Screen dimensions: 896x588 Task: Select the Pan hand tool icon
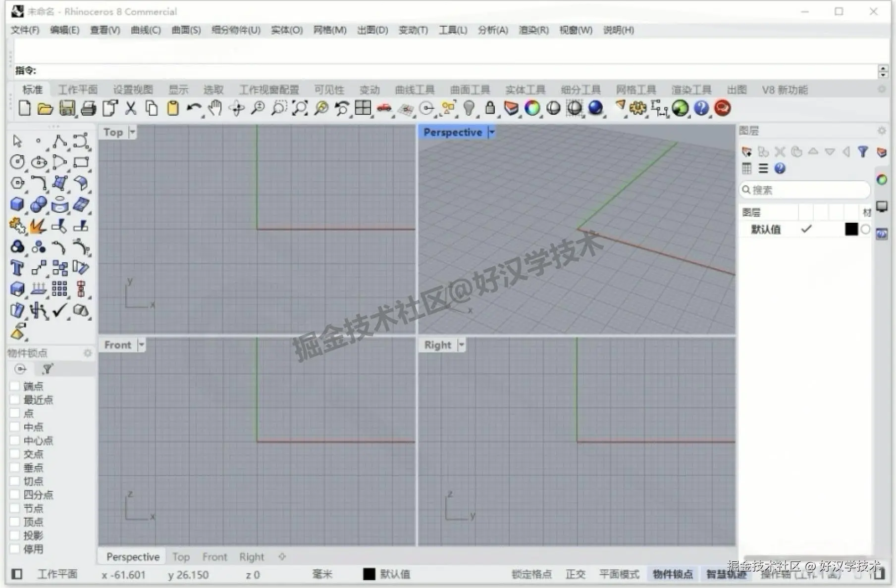[215, 108]
